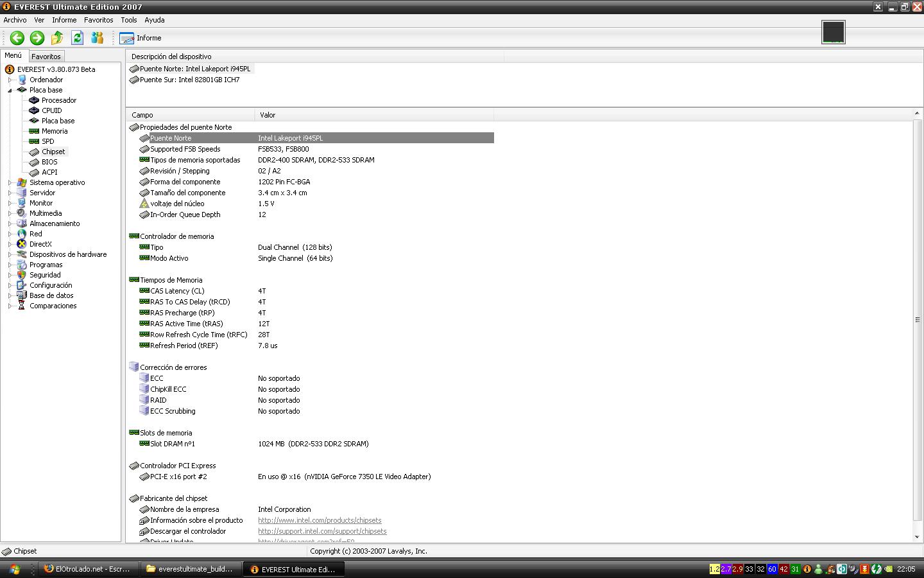Select SPD under Placa base
924x578 pixels.
coord(47,141)
